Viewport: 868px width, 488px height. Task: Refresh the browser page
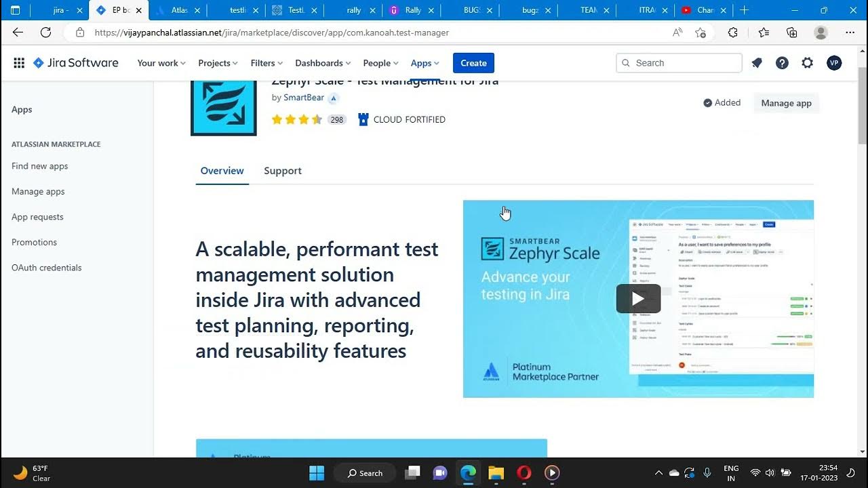[45, 33]
